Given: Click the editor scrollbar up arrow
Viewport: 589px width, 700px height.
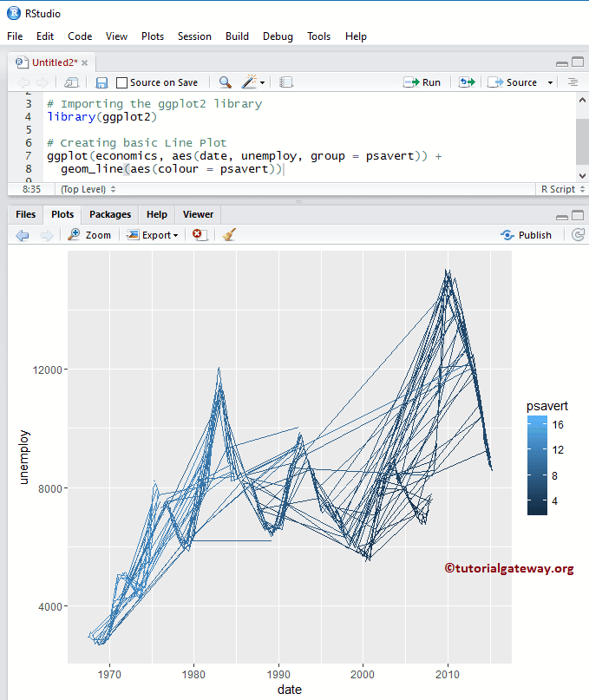Looking at the screenshot, I should [582, 101].
